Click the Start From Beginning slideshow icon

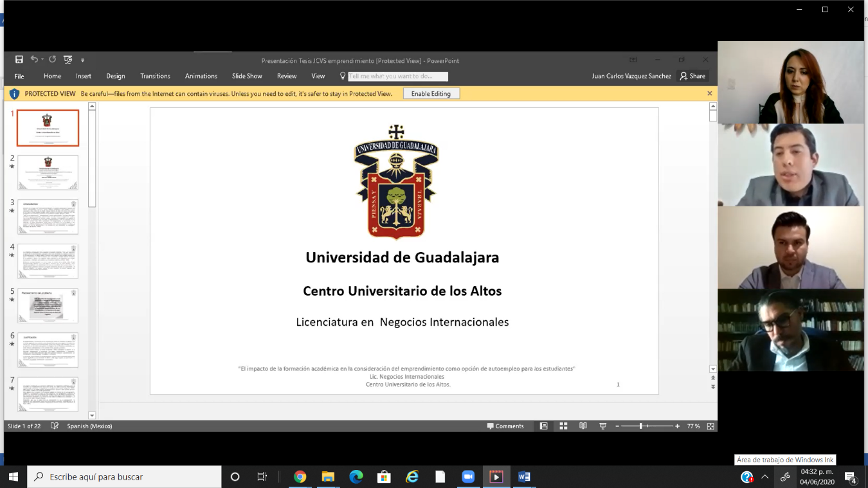[68, 60]
